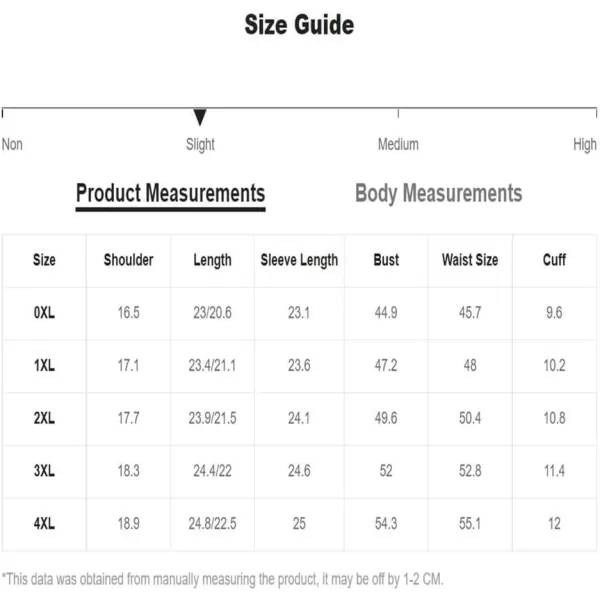Click the Shoulder column header
600x600 pixels.
coord(129,260)
